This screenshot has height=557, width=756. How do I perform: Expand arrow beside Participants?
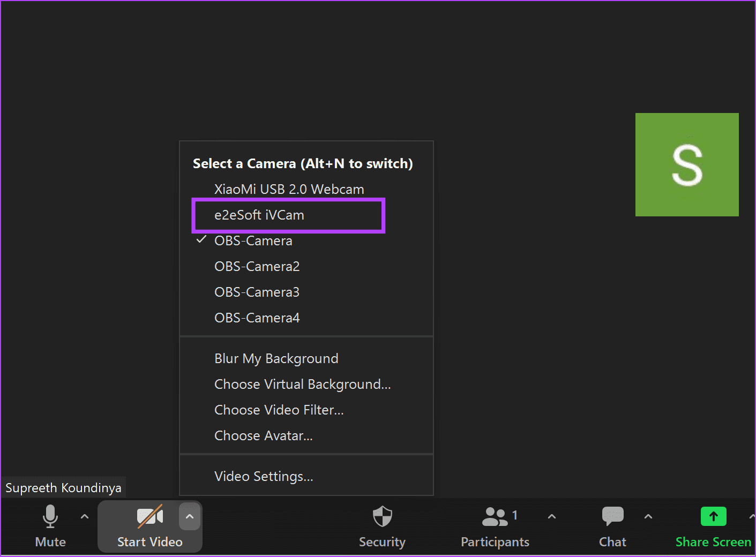[x=552, y=517]
